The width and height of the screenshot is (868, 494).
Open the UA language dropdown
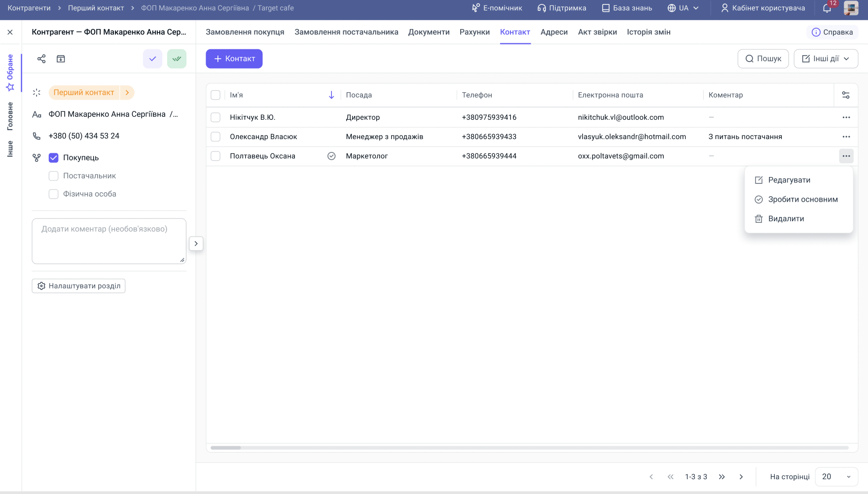point(683,8)
